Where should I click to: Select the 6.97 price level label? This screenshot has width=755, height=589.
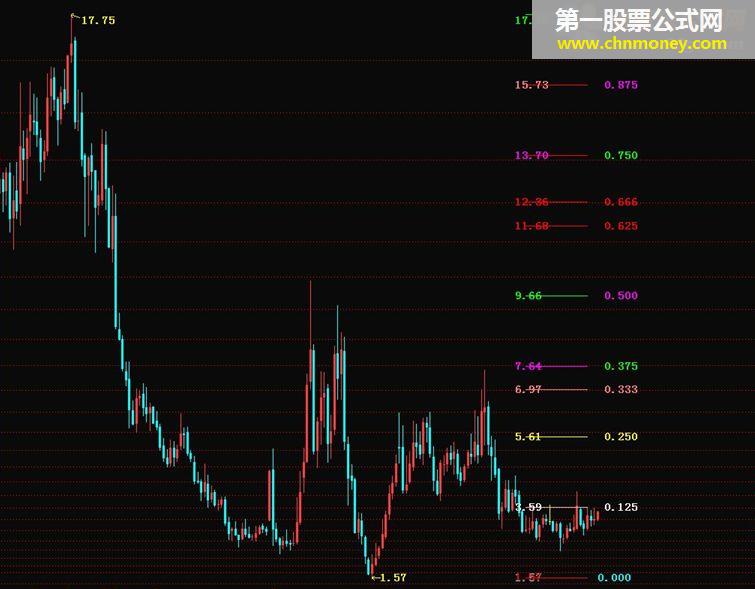point(528,389)
